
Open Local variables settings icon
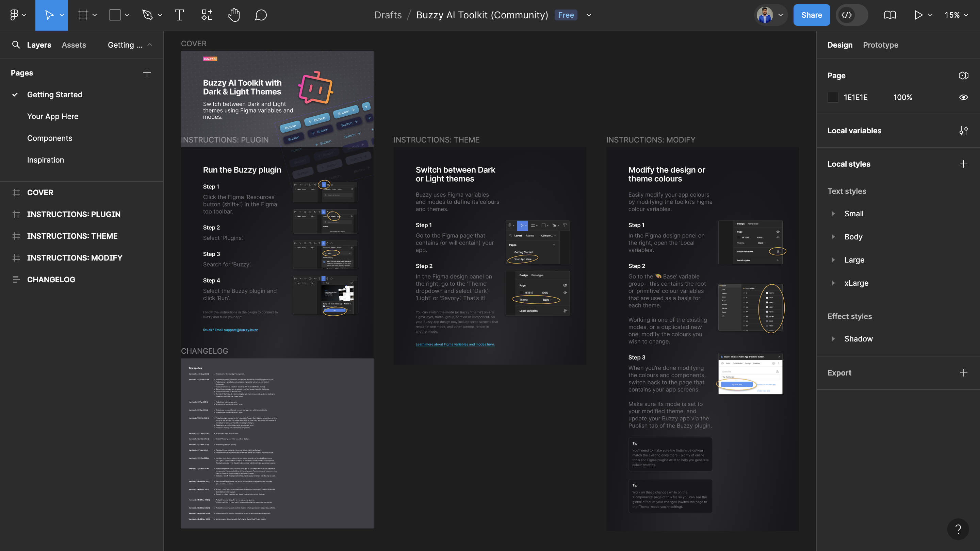[x=963, y=130]
